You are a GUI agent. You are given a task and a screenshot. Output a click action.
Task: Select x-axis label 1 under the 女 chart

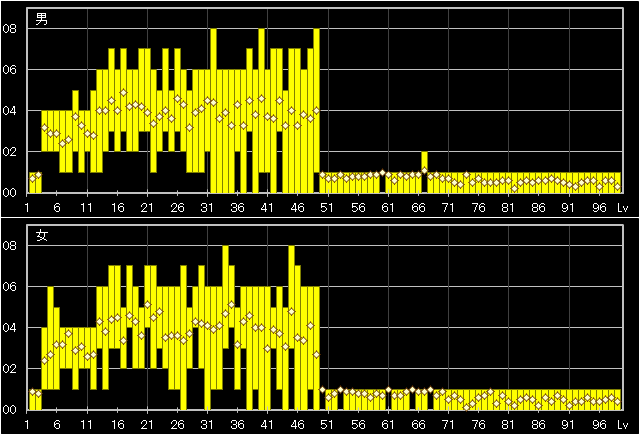27,425
